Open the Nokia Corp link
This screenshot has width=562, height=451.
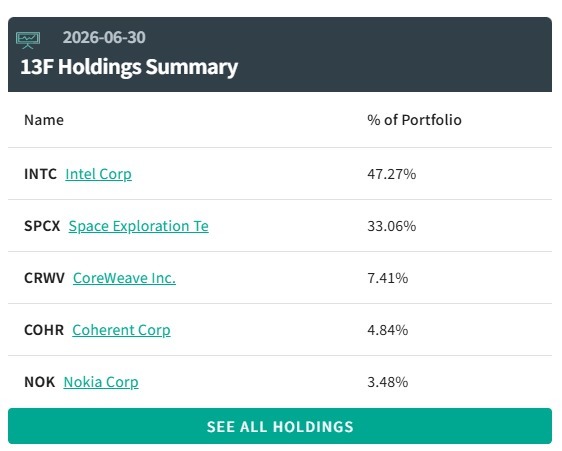coord(101,382)
